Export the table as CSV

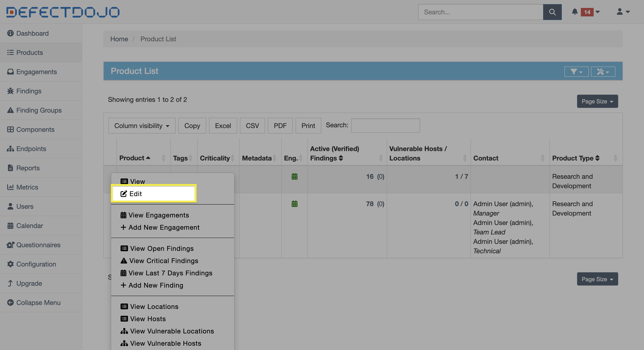252,126
